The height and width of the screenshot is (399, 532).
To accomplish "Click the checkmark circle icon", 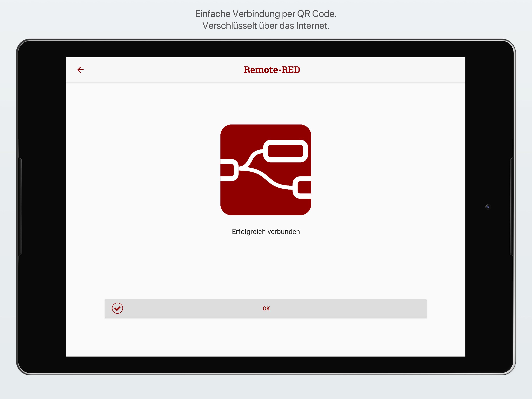I will [x=117, y=308].
